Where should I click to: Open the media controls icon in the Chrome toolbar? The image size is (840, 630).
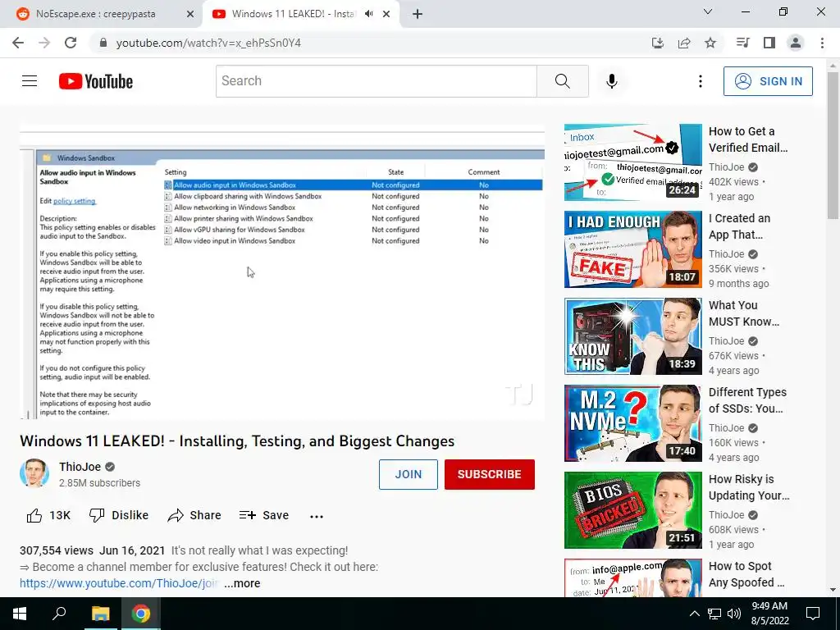[x=742, y=43]
